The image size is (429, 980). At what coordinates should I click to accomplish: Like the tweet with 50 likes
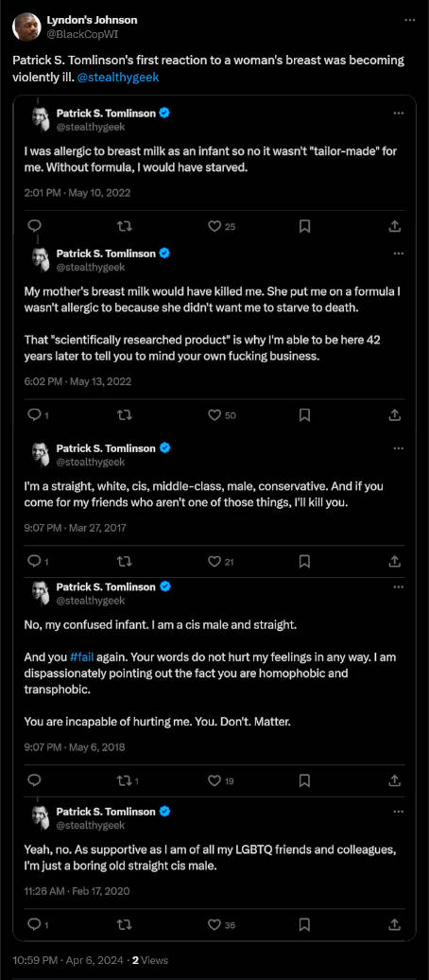[222, 414]
